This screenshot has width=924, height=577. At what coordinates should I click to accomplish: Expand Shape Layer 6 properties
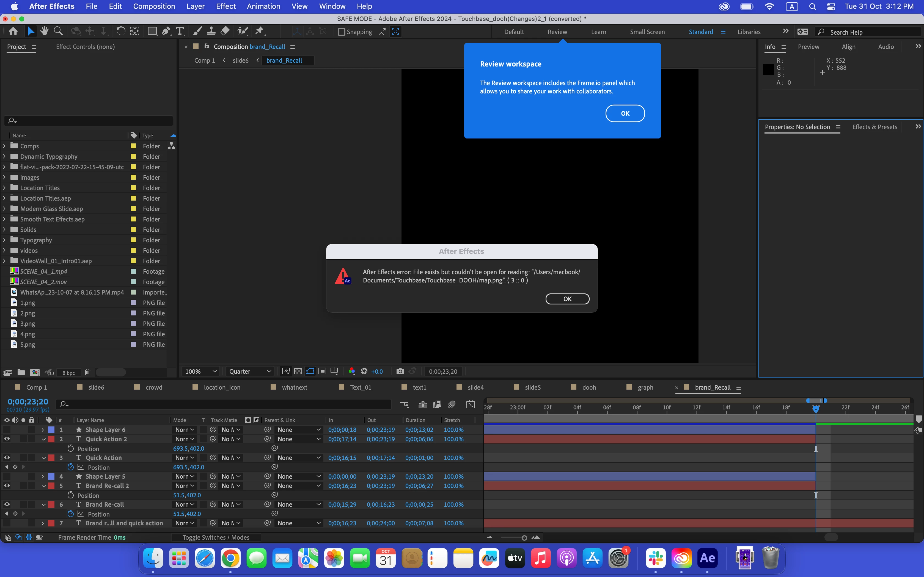(x=42, y=430)
